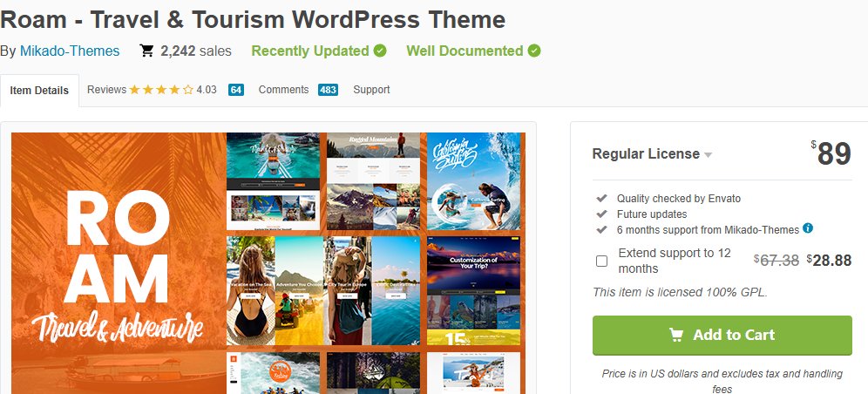Expand the Regular License dropdown

click(x=652, y=153)
